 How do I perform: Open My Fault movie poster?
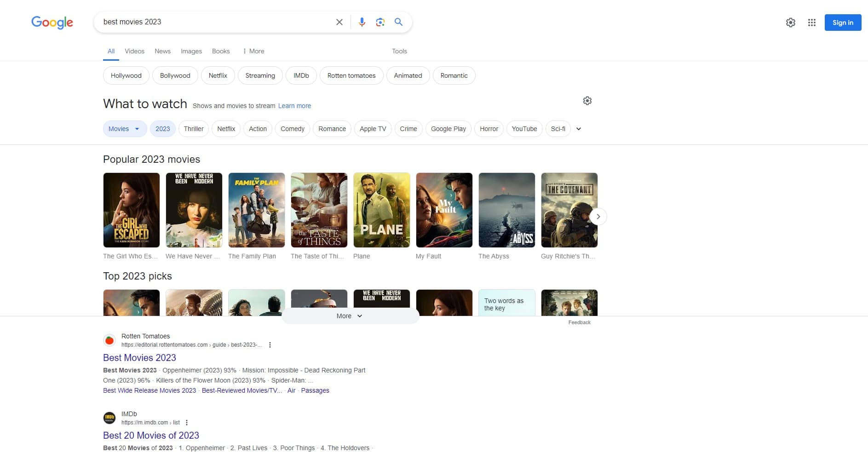tap(444, 210)
